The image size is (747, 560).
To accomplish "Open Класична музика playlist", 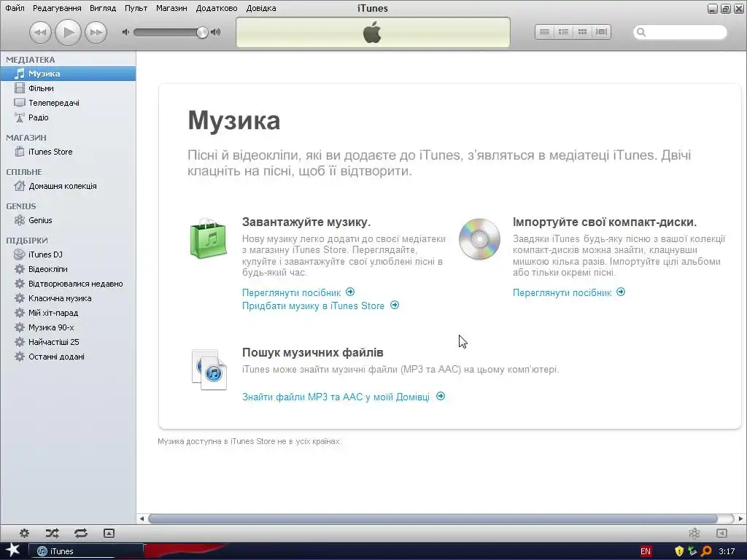I will 68,298.
